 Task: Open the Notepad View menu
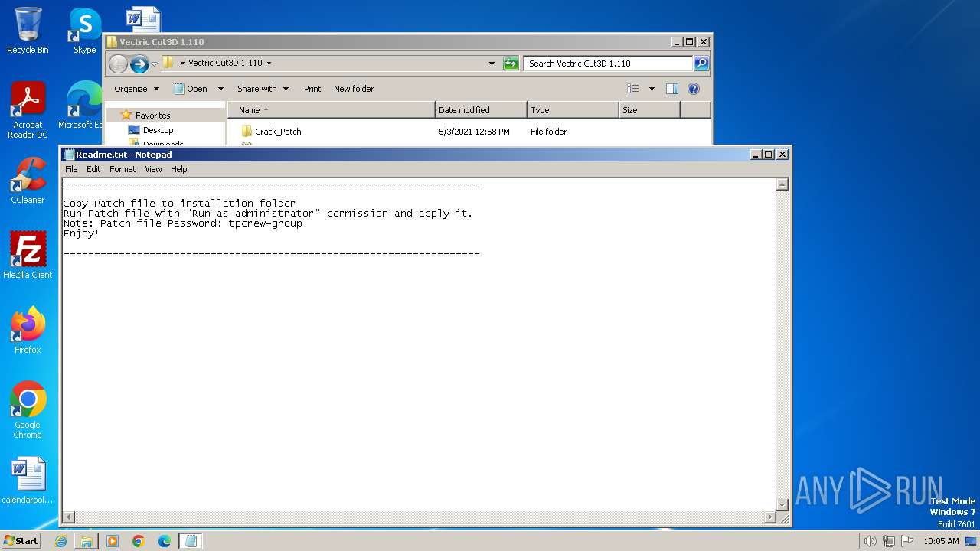153,169
